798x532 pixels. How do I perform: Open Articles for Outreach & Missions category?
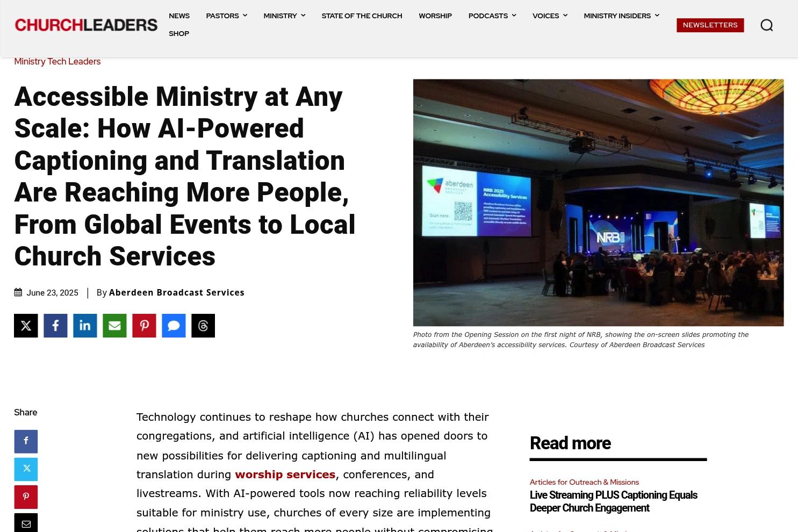point(584,482)
